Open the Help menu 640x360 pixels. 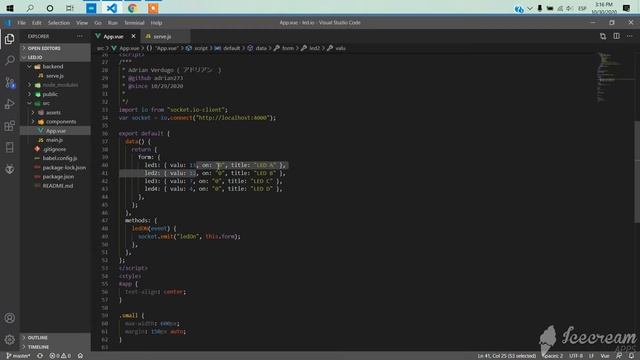point(156,23)
